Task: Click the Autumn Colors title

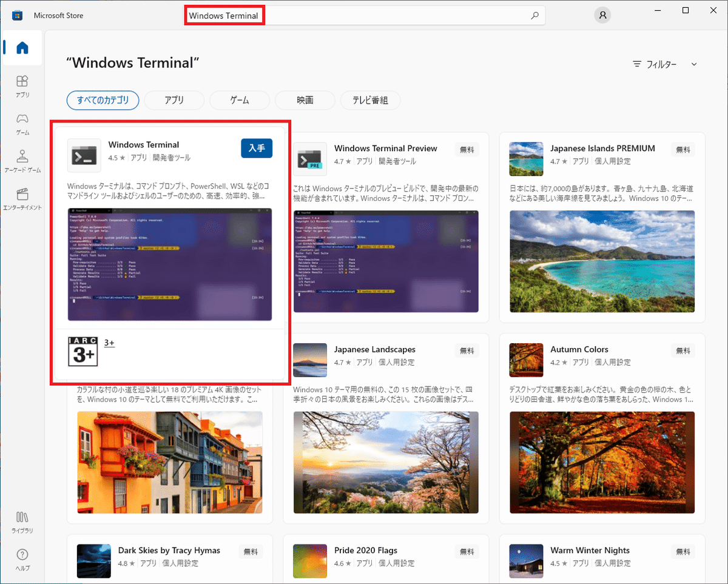Action: pyautogui.click(x=579, y=349)
